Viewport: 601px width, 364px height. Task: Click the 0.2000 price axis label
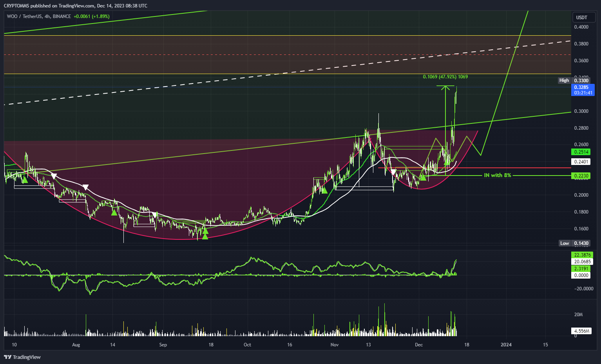coord(581,195)
